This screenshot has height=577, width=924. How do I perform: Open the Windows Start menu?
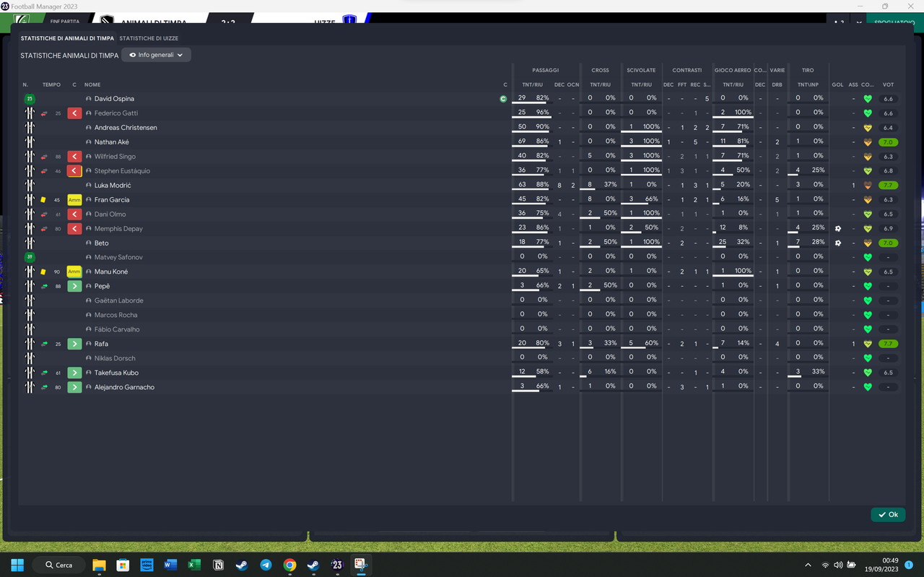tap(17, 565)
